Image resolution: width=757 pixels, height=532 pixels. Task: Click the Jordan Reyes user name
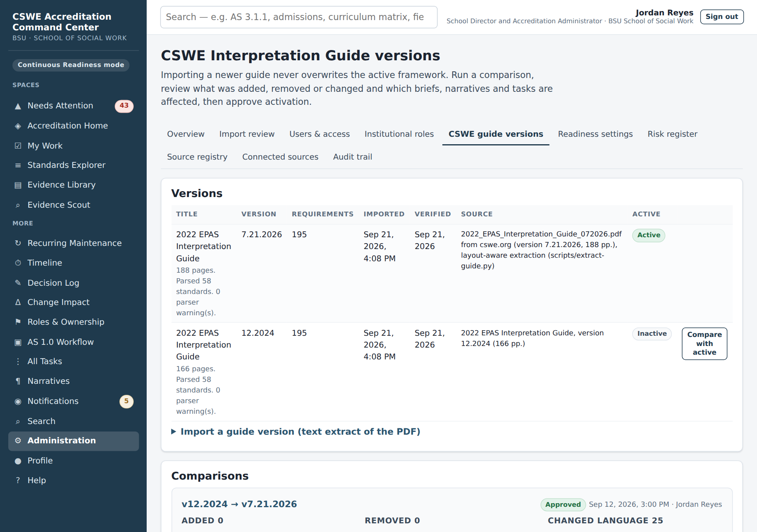click(x=664, y=13)
